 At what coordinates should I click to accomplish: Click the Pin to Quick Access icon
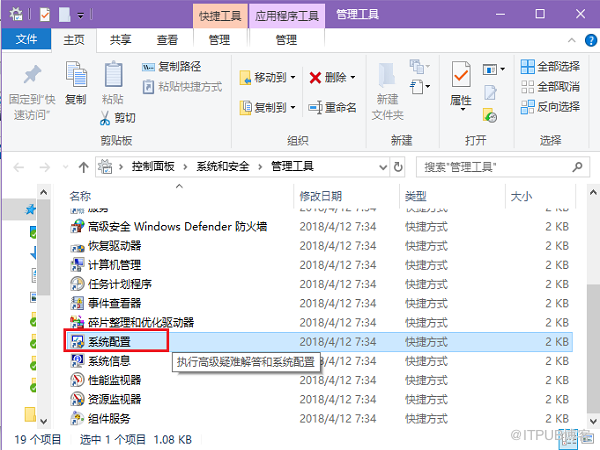(x=32, y=74)
